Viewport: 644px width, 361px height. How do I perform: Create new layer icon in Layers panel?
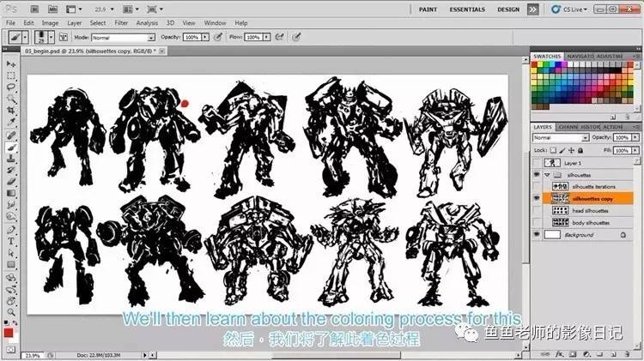pyautogui.click(x=613, y=353)
